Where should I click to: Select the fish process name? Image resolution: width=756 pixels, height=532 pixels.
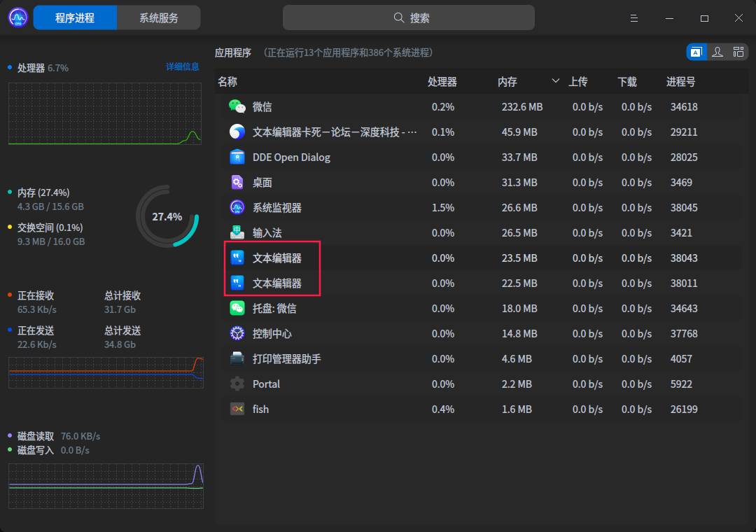(260, 409)
